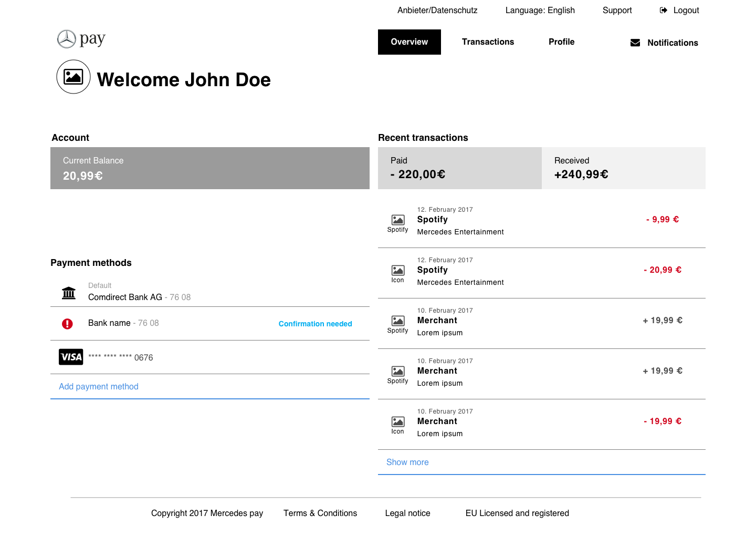This screenshot has width=756, height=536.
Task: Click the VISA card logo
Action: point(71,357)
